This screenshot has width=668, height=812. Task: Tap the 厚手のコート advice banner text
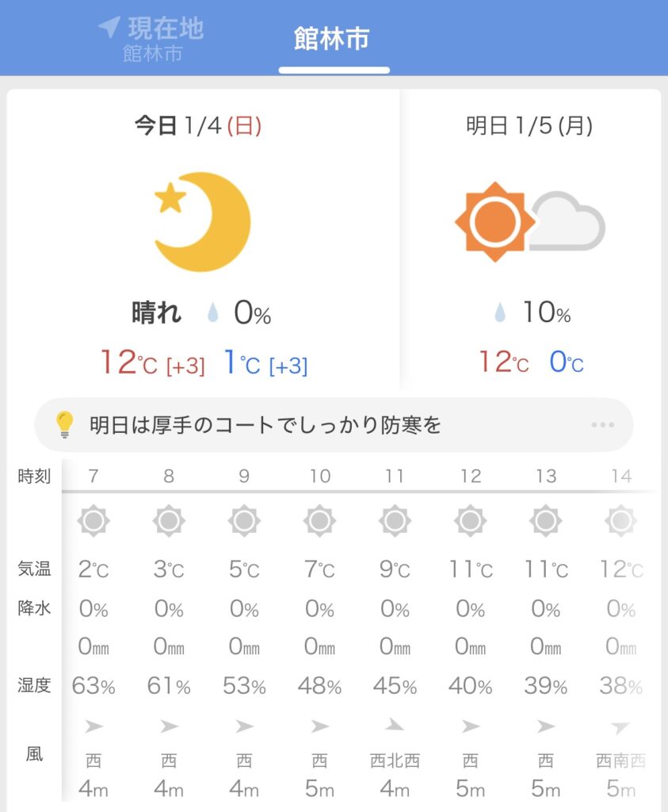(265, 426)
